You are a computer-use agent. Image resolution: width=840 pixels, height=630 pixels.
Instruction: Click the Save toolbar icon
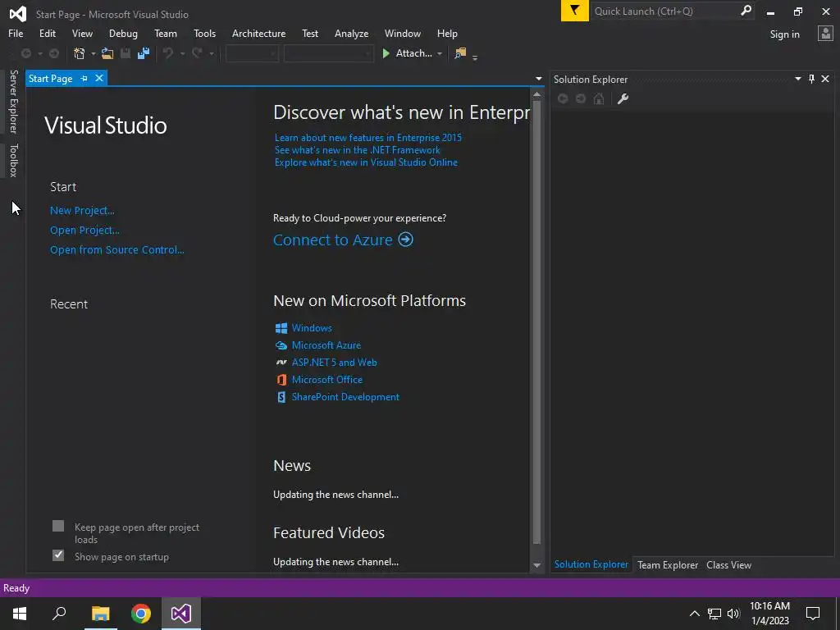[x=126, y=53]
